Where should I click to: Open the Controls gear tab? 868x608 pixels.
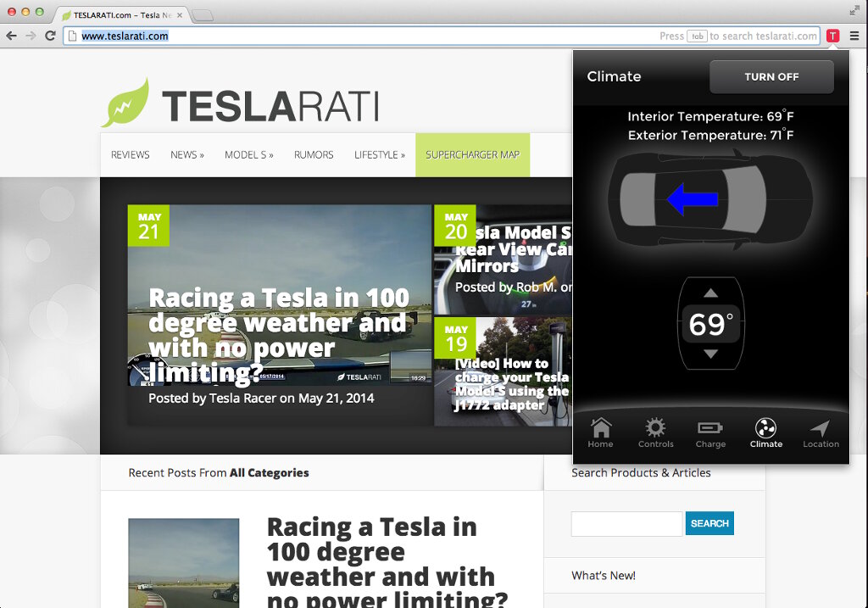coord(655,433)
